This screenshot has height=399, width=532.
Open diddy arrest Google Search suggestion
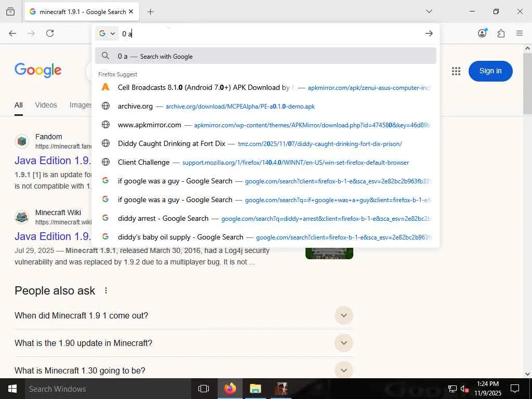click(x=265, y=218)
